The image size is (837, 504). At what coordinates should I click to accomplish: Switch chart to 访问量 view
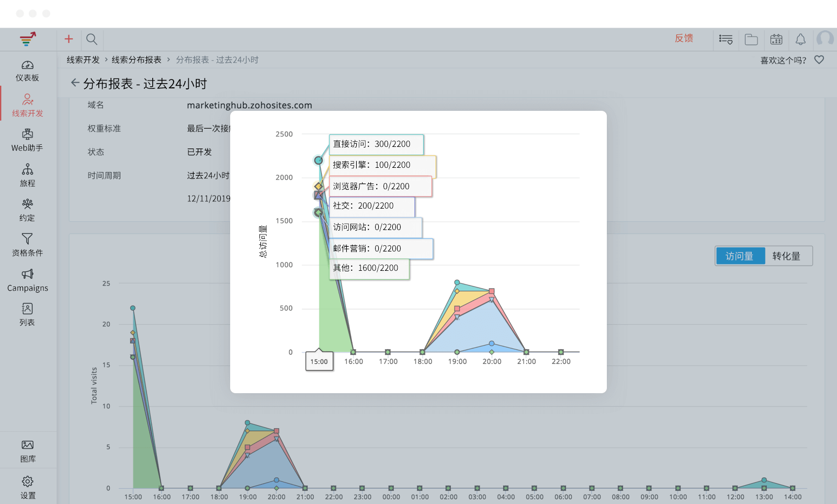(x=740, y=256)
